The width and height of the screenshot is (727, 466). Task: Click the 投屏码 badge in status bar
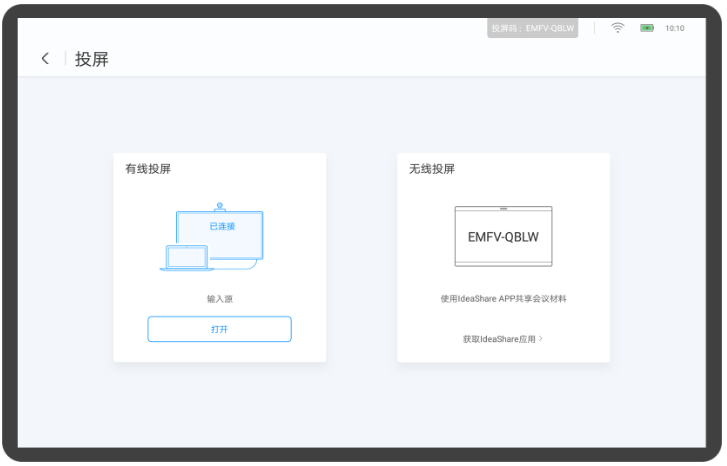pyautogui.click(x=533, y=28)
